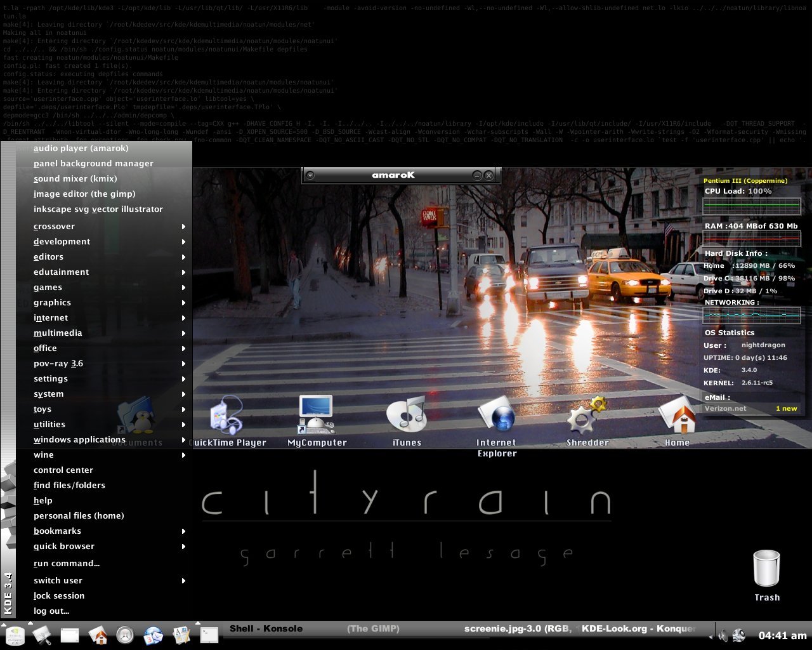The width and height of the screenshot is (812, 650).
Task: Expand the multimedia submenu
Action: click(104, 333)
